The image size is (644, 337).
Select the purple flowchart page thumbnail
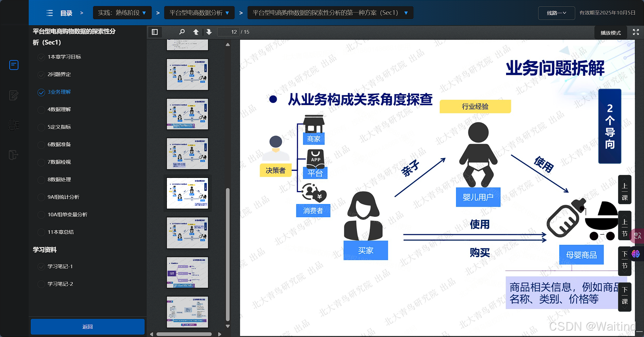[x=187, y=273]
